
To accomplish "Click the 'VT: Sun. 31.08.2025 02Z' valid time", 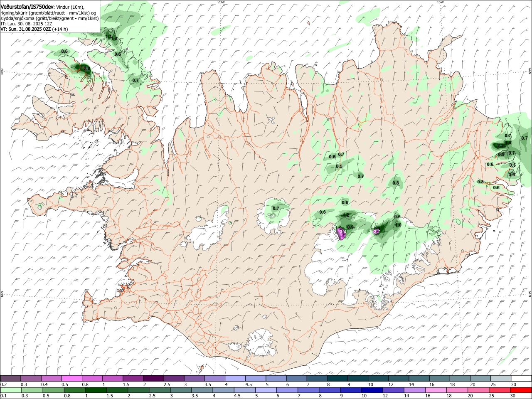I will point(26,29).
